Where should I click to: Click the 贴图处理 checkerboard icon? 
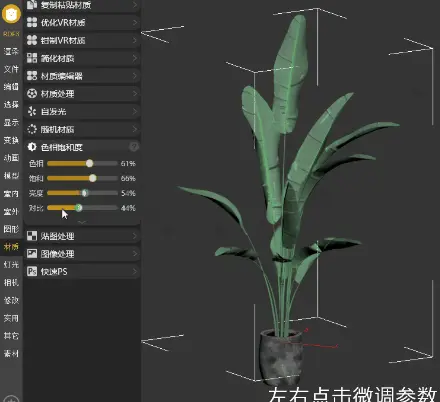coord(32,236)
